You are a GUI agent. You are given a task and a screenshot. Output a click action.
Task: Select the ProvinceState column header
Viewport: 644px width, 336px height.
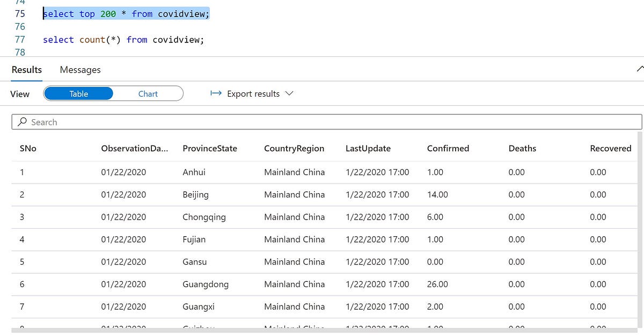(210, 148)
